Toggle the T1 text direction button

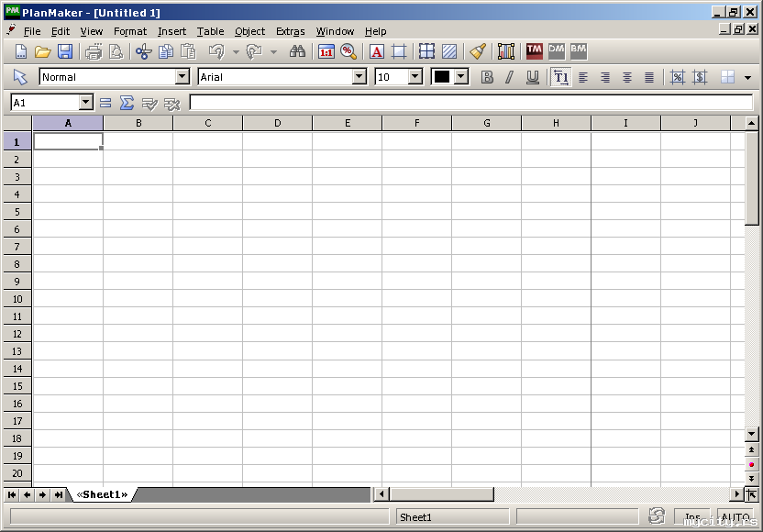point(560,77)
